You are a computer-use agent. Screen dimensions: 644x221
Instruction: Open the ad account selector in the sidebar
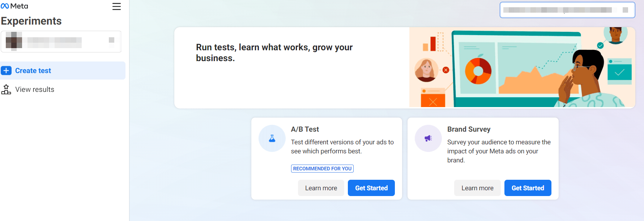click(61, 42)
